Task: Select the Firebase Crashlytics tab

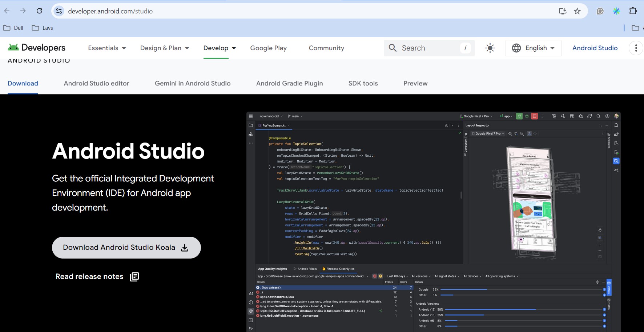Action: tap(338, 269)
